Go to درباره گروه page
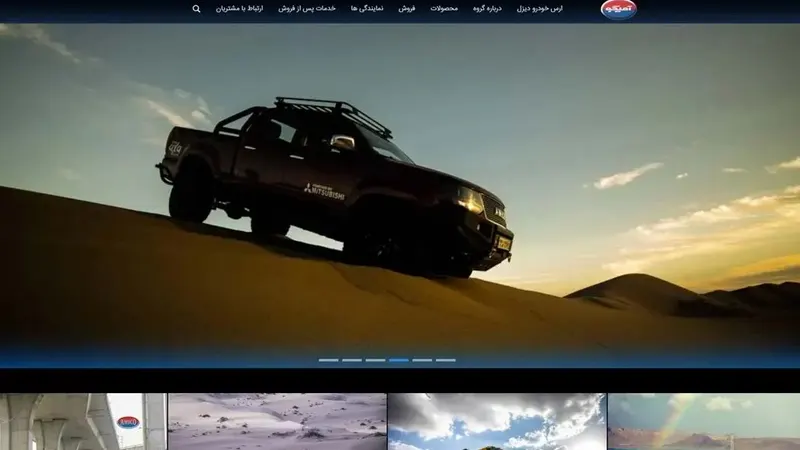 click(487, 9)
